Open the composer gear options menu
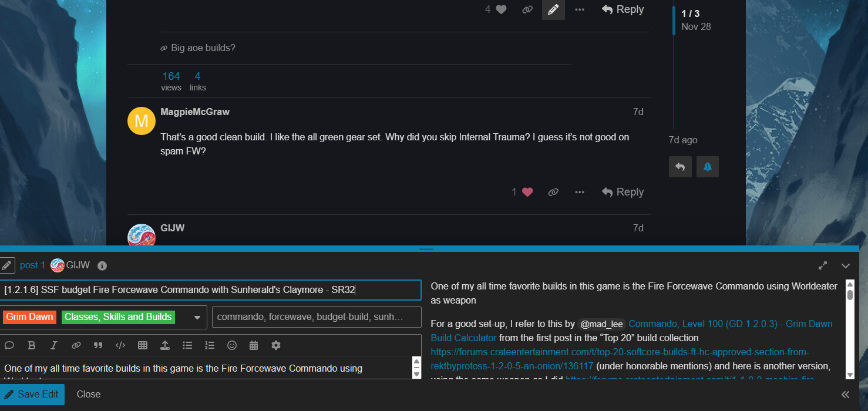Viewport: 868px width, 411px height. tap(276, 345)
